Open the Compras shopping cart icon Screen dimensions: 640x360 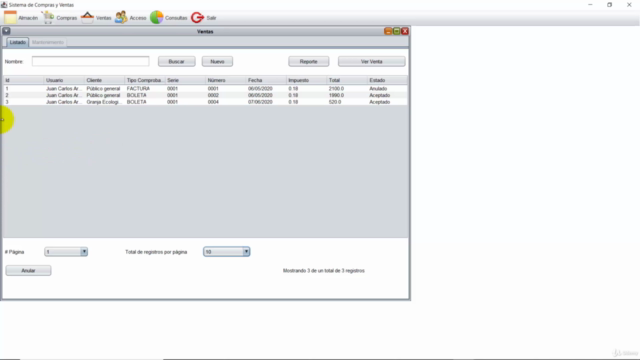(x=48, y=18)
